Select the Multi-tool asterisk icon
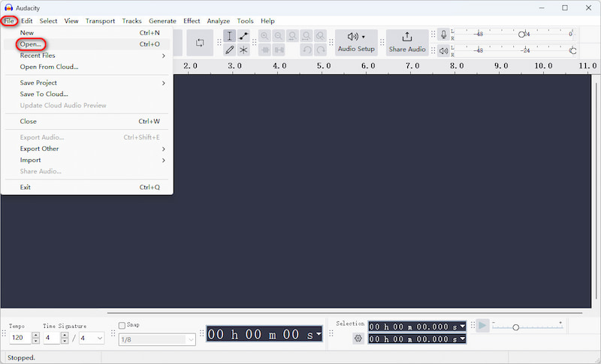 pyautogui.click(x=243, y=50)
